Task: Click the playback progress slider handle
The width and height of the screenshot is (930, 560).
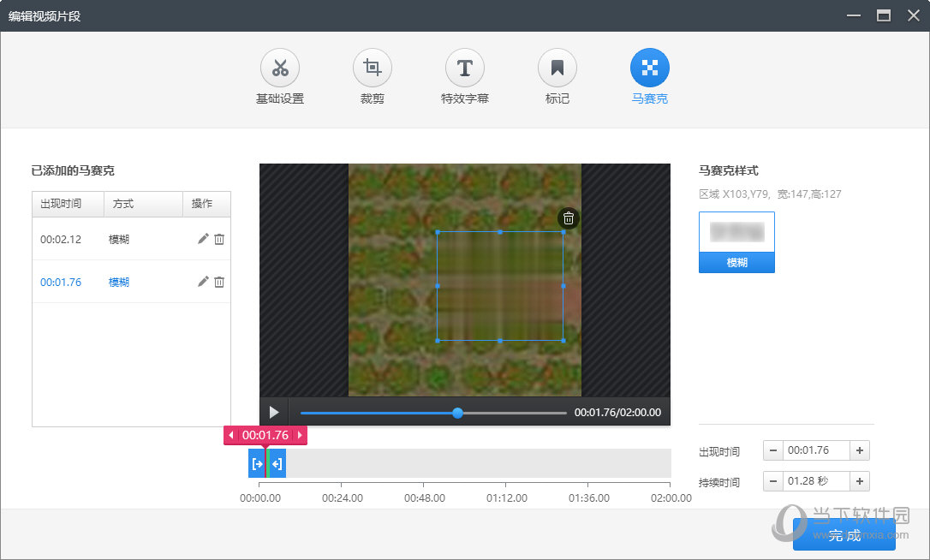Action: click(457, 413)
